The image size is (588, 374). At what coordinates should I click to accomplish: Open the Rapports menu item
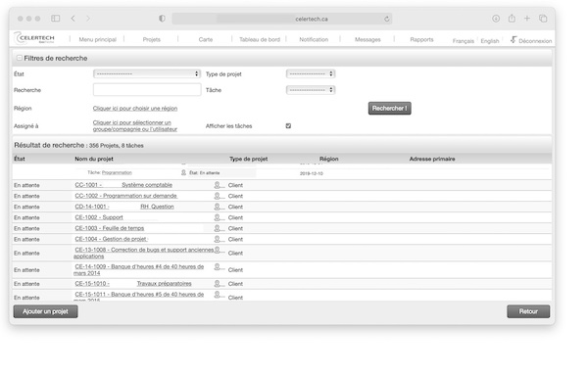tap(421, 39)
